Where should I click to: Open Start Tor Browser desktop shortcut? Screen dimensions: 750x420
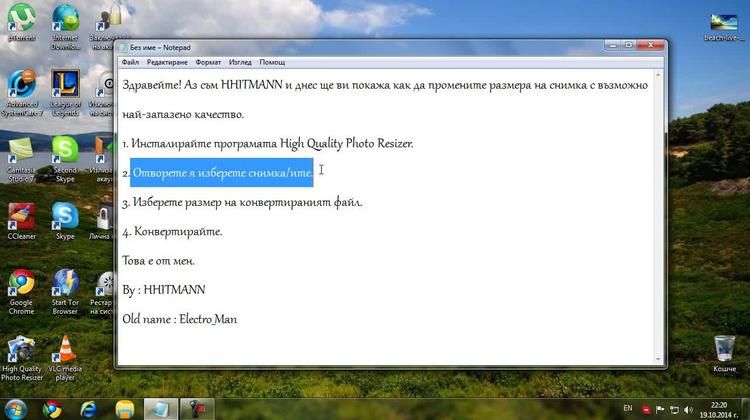pyautogui.click(x=65, y=292)
